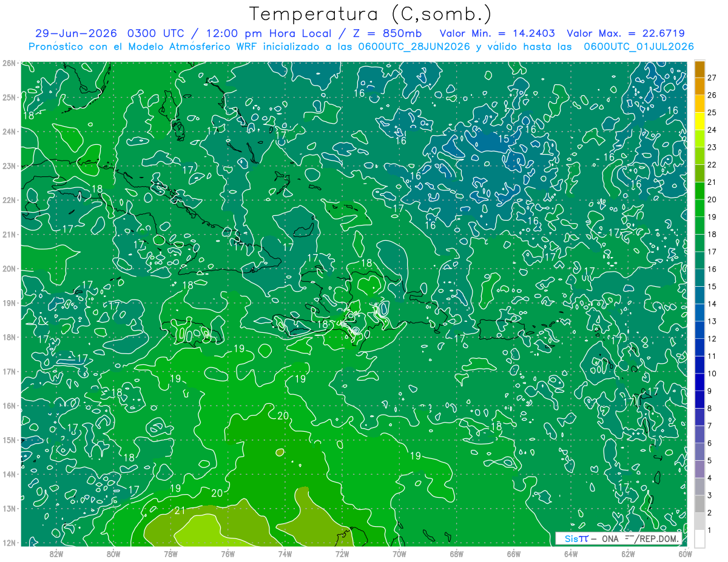Click the '14N' latitude axis label
This screenshot has height=562, width=728.
8,474
